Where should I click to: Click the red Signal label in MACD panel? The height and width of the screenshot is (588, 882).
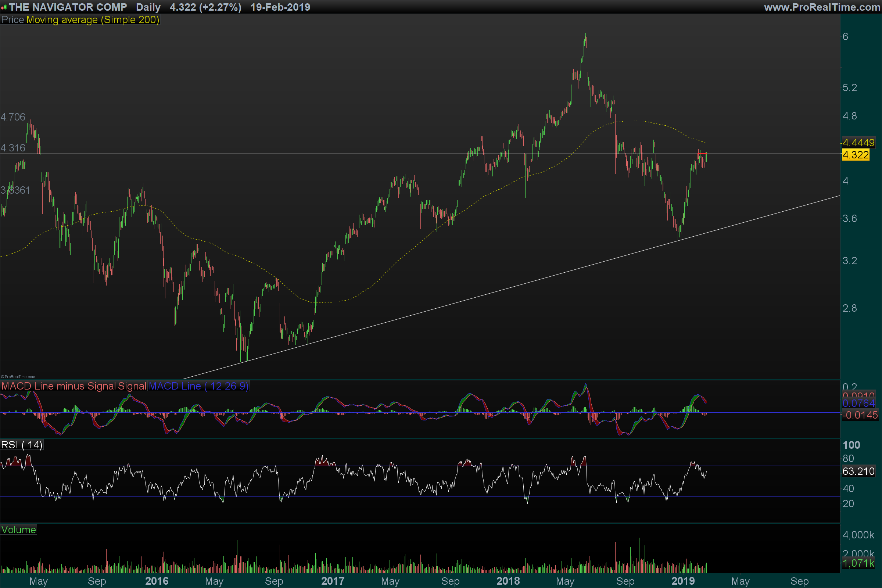tap(132, 386)
